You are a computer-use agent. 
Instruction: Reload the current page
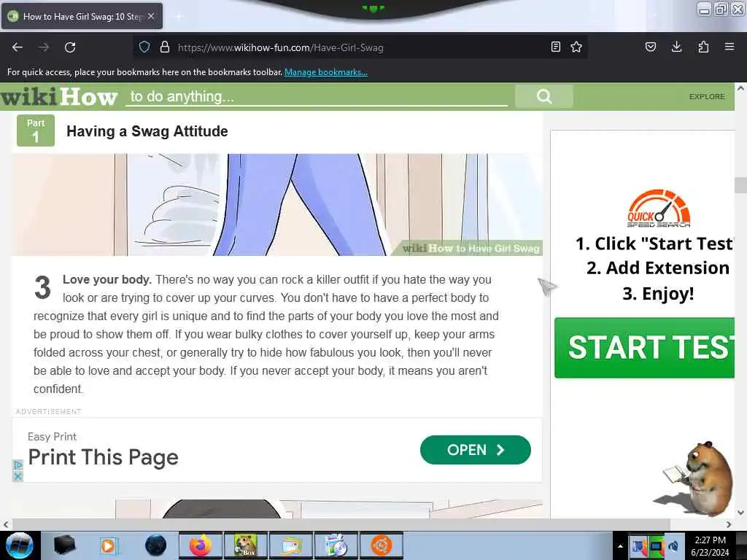tap(70, 47)
